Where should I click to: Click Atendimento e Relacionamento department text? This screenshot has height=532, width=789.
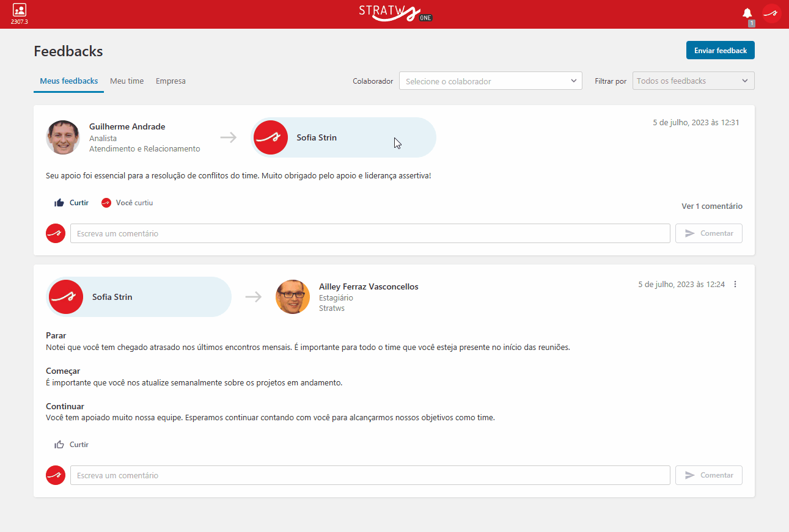(145, 148)
